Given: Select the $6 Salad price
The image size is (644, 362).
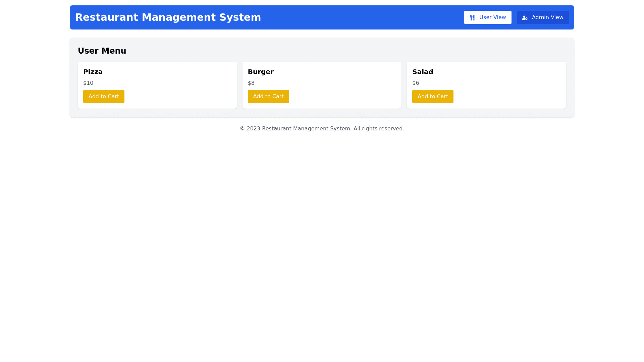Looking at the screenshot, I should coord(416,83).
